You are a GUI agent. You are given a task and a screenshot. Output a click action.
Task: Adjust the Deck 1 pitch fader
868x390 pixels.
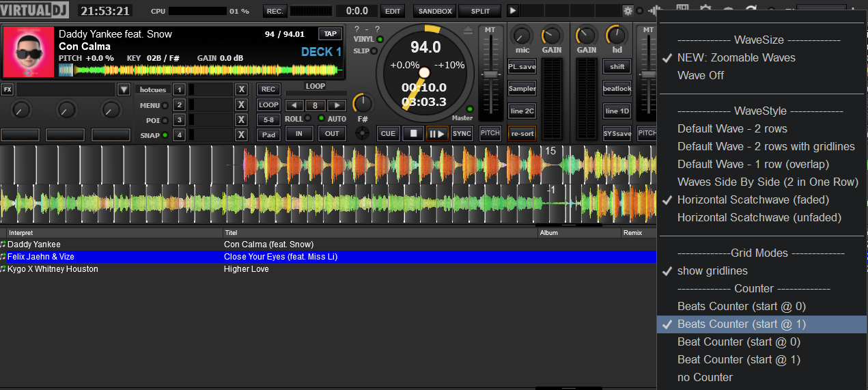pos(490,74)
